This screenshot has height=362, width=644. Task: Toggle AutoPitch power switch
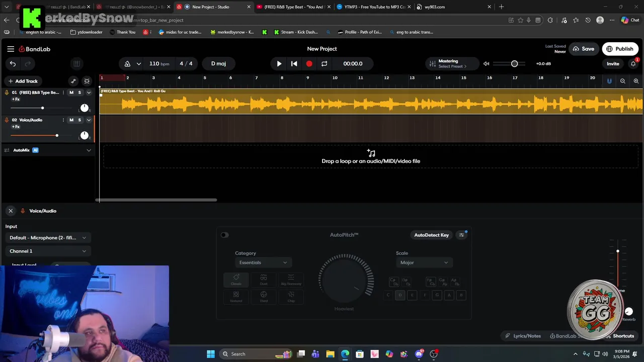pyautogui.click(x=224, y=235)
